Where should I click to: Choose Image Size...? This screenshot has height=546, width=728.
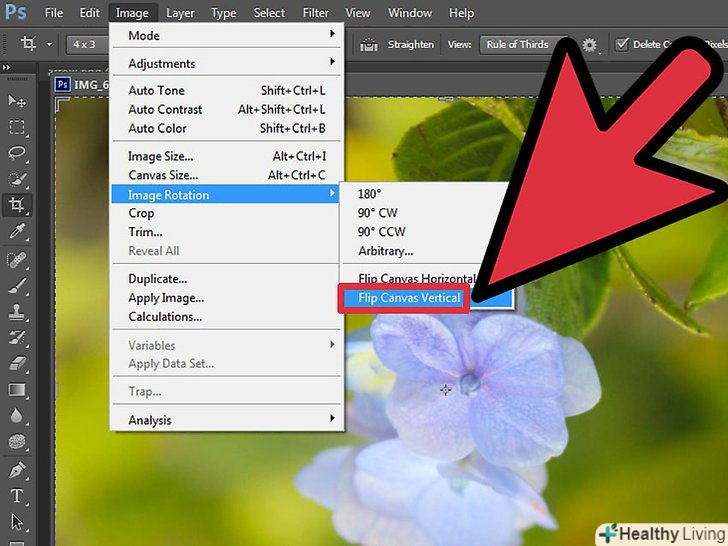pos(228,156)
